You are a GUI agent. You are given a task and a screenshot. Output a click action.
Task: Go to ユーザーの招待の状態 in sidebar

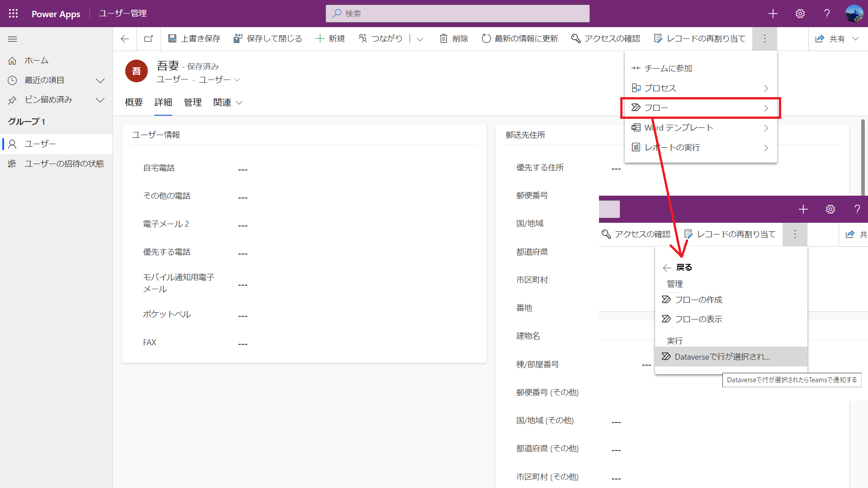click(x=64, y=164)
